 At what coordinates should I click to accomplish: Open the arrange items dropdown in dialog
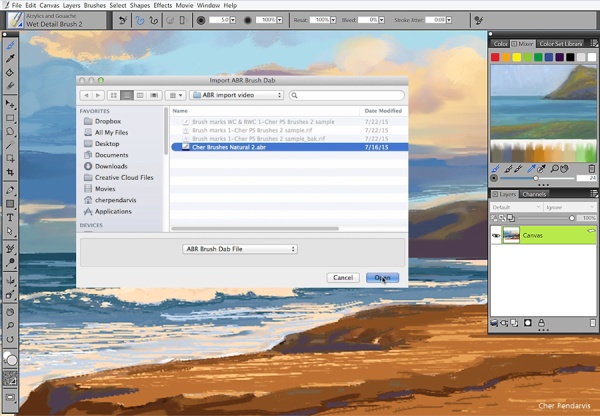coord(176,95)
